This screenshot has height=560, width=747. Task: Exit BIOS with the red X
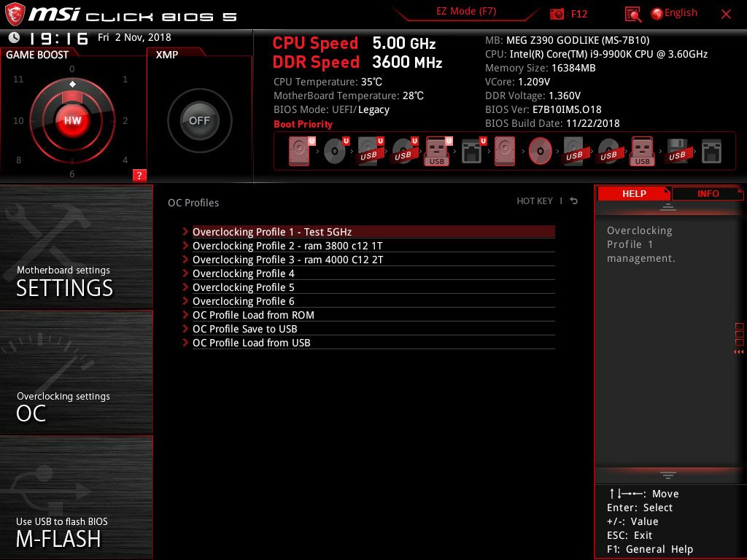[x=726, y=15]
